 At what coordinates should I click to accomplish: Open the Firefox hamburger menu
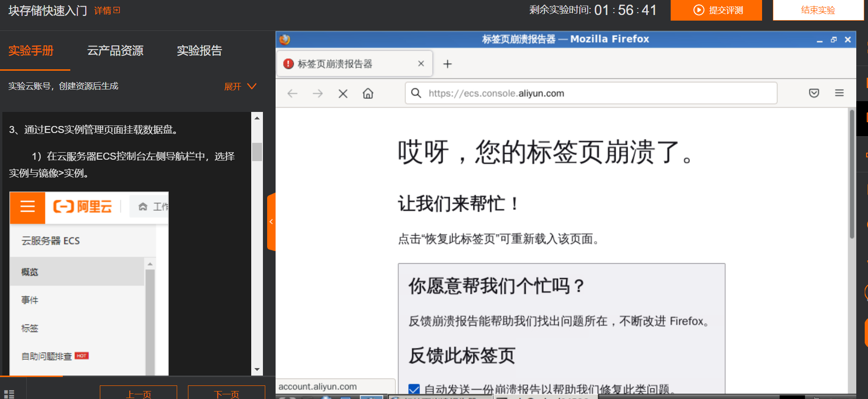tap(839, 93)
